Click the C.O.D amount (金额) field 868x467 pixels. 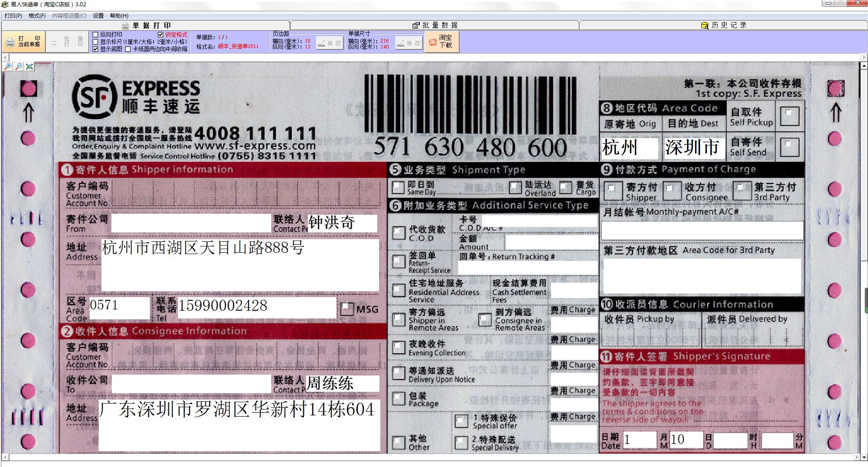551,242
